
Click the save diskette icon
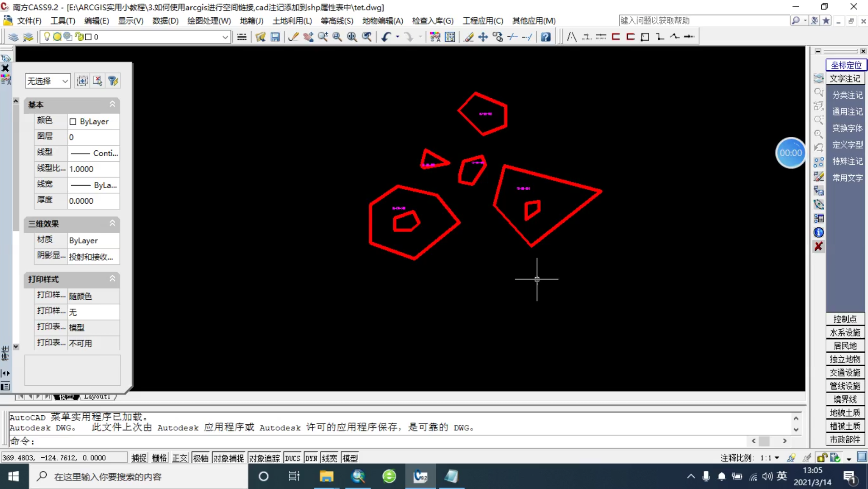[x=275, y=37]
